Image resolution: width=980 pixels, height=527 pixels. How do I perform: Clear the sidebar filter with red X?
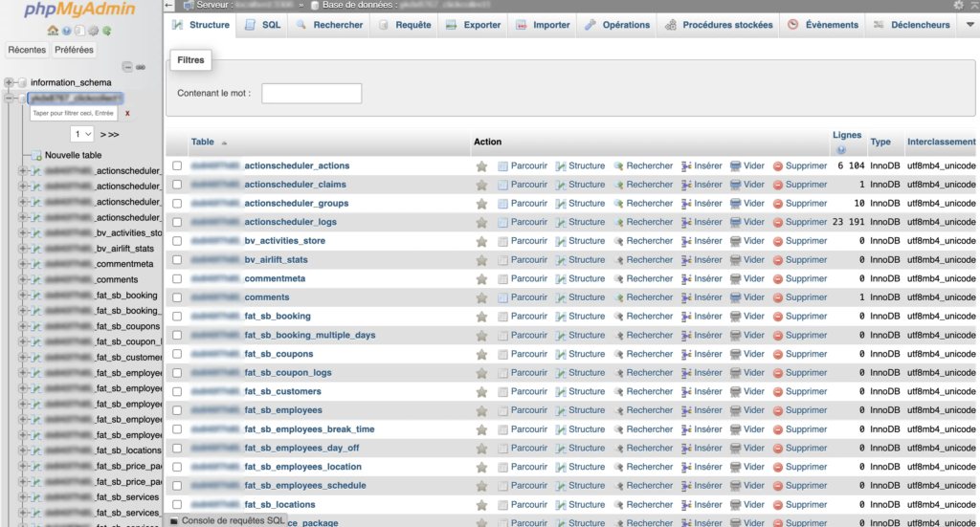127,113
